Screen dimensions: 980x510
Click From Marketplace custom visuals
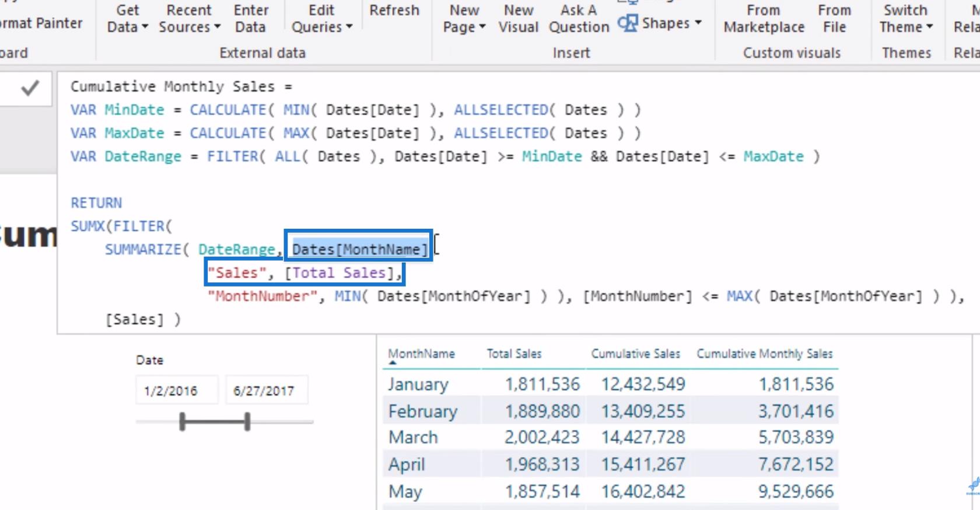click(764, 19)
